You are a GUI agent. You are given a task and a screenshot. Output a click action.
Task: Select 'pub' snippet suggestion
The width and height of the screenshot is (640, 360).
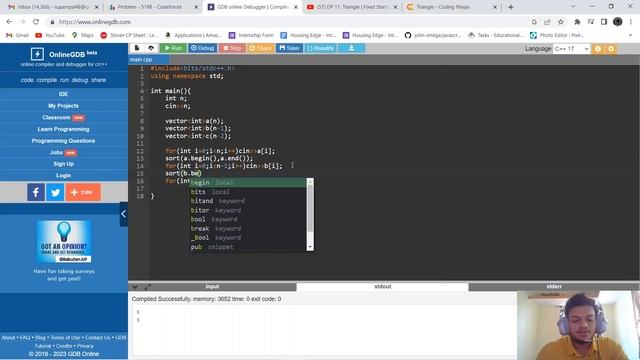point(248,247)
